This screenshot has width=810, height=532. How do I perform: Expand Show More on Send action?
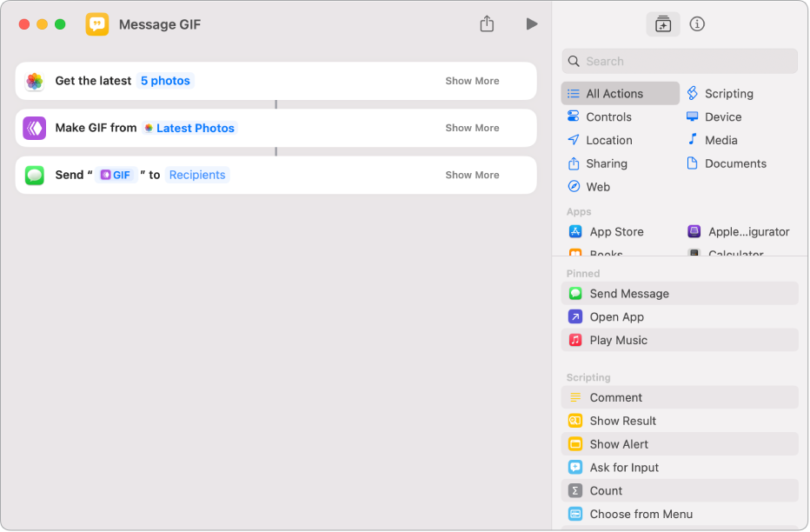point(472,175)
